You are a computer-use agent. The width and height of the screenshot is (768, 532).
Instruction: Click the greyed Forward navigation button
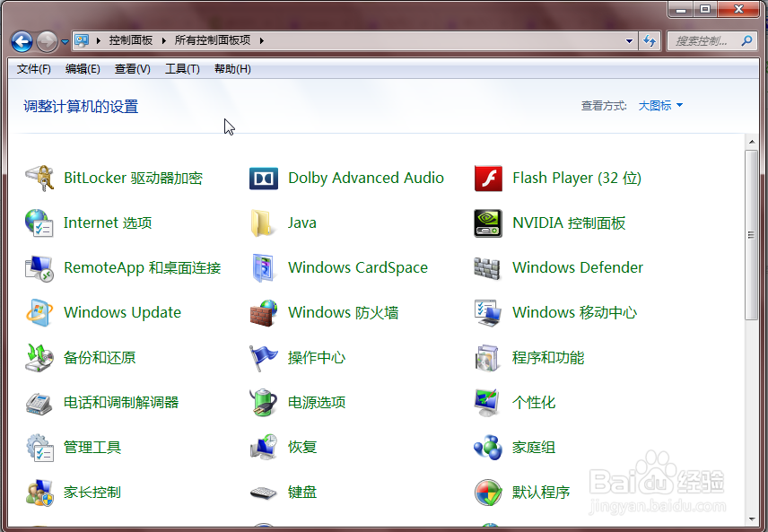pyautogui.click(x=47, y=41)
